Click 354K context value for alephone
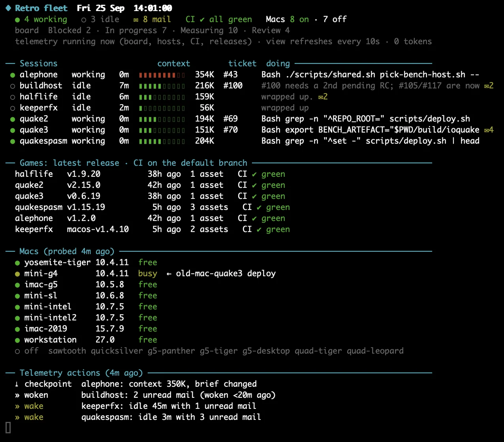The image size is (504, 442). pyautogui.click(x=205, y=75)
